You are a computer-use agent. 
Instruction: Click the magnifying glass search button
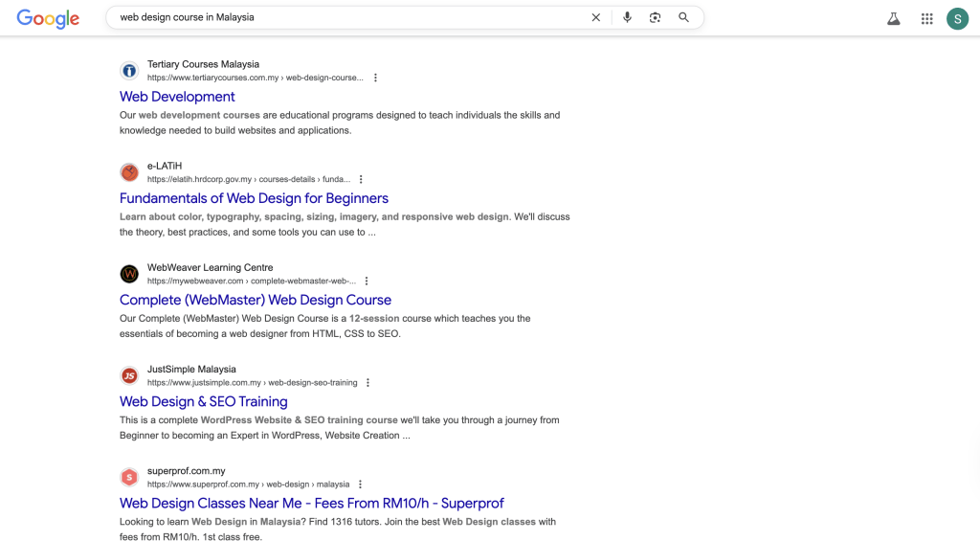click(x=683, y=17)
